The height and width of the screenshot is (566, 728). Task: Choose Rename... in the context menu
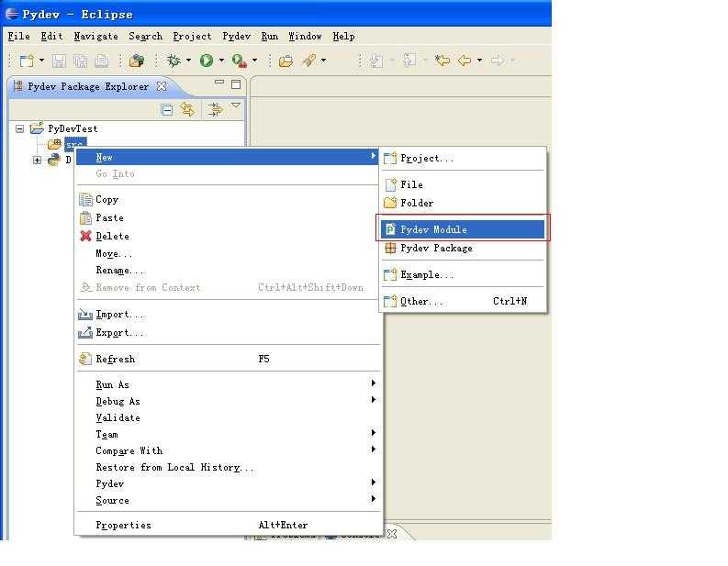228,270
